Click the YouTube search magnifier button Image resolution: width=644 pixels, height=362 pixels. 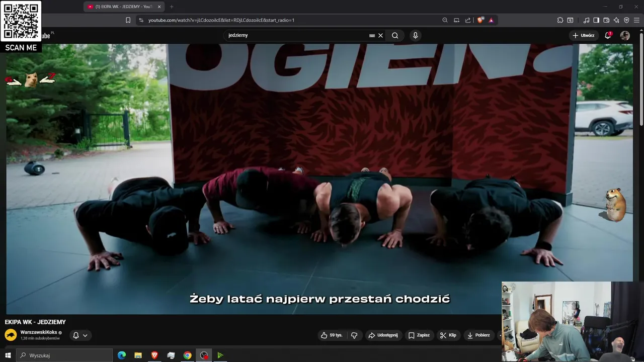pyautogui.click(x=395, y=35)
